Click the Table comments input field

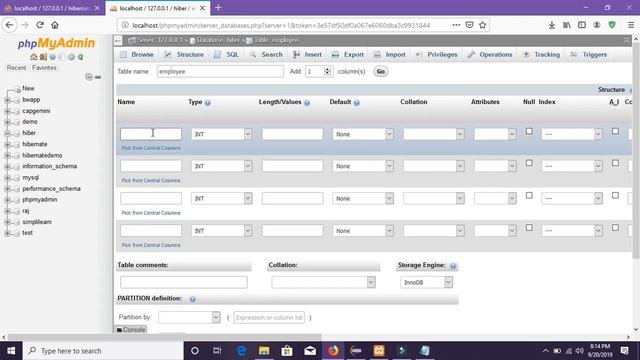click(184, 282)
